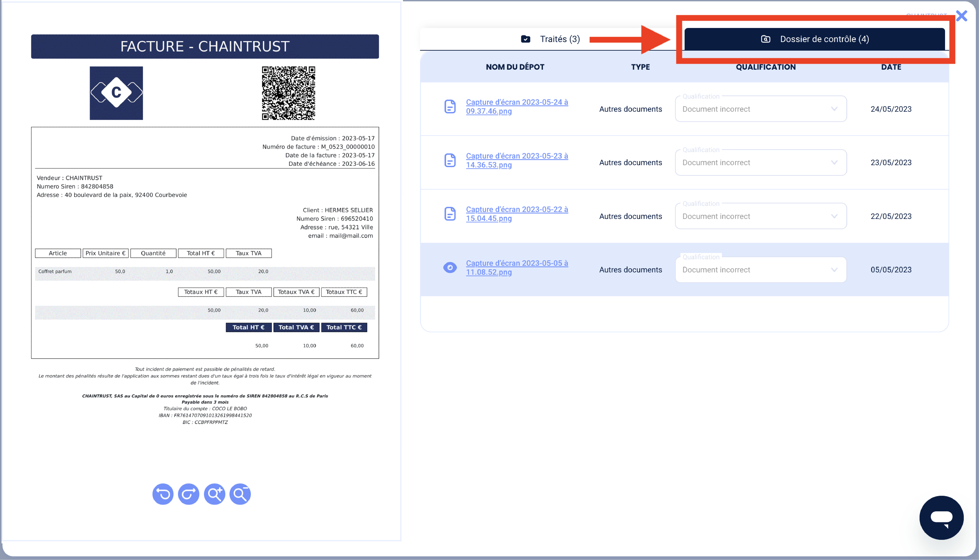Click the QUALIFICATION column header
The width and height of the screenshot is (979, 560).
[x=766, y=67]
